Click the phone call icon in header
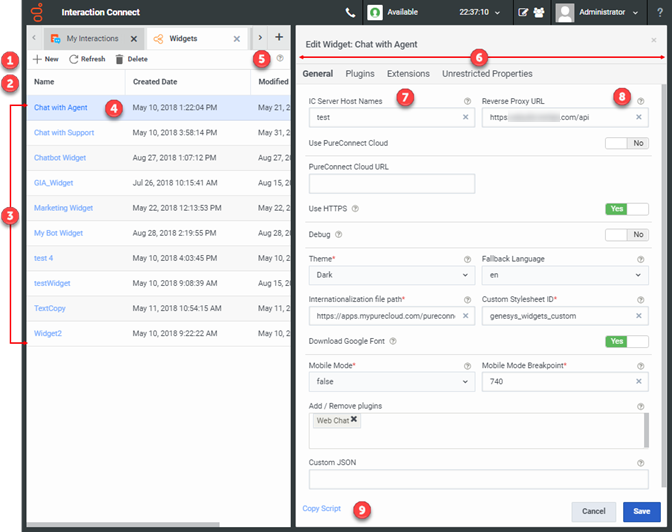Viewport: 672px width, 532px height. (x=349, y=13)
